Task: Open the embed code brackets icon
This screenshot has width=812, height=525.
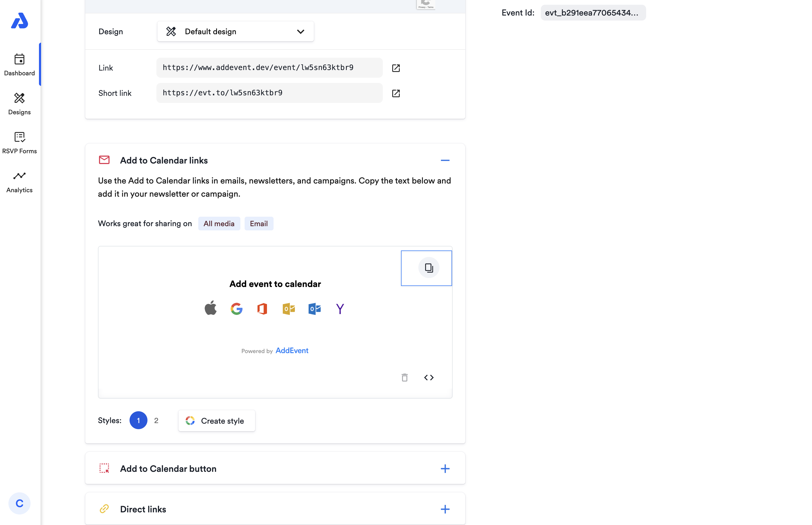Action: click(x=428, y=377)
